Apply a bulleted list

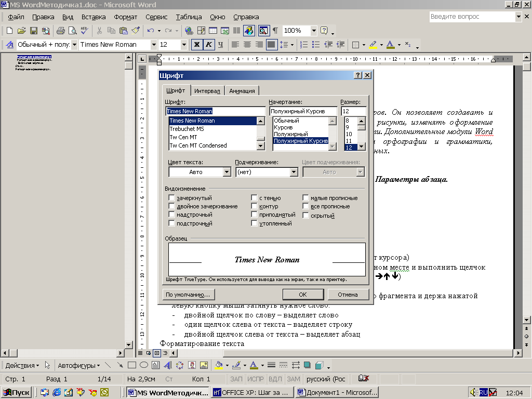(x=316, y=45)
